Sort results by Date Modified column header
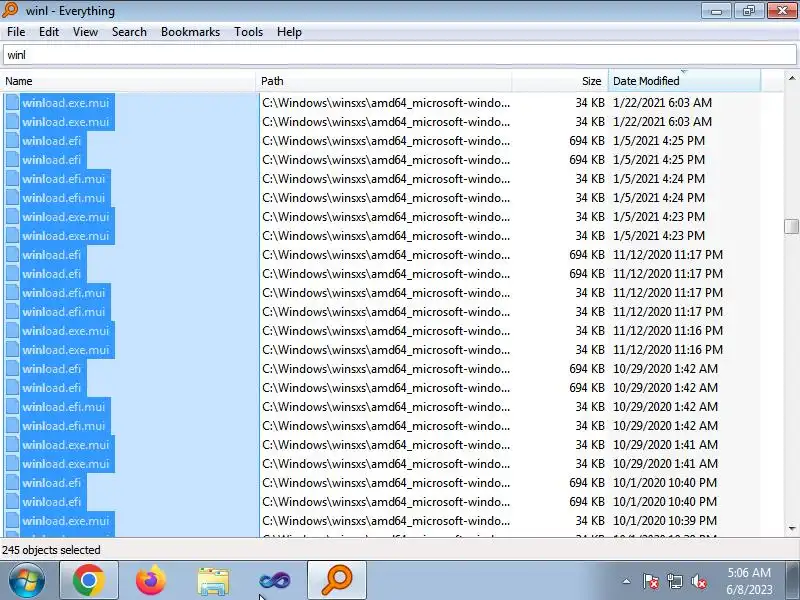 (684, 81)
